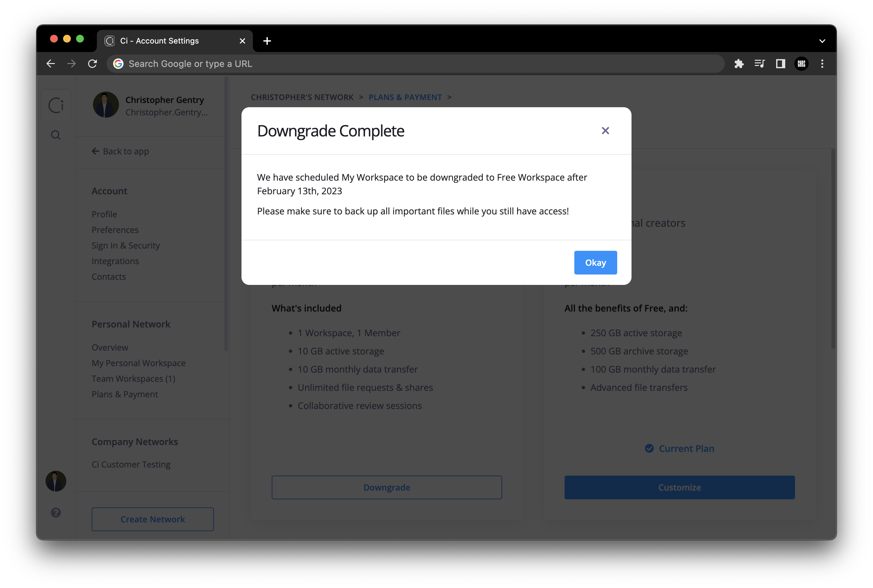Open the help question mark icon
Viewport: 873px width, 588px height.
tap(56, 513)
